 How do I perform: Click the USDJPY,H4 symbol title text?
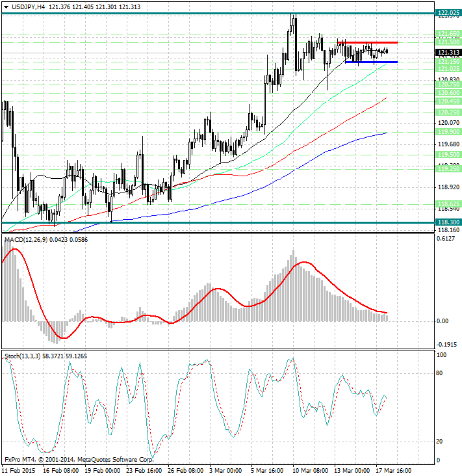point(28,7)
